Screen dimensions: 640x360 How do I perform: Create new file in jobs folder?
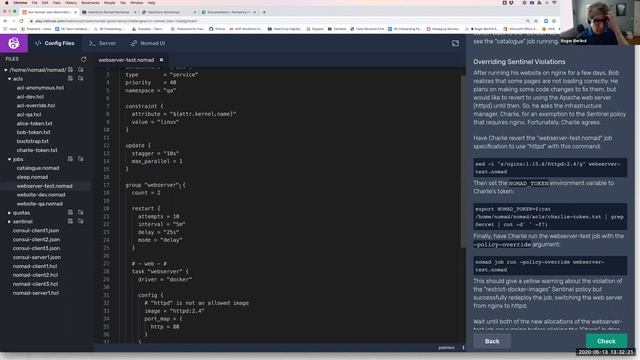[x=71, y=159]
